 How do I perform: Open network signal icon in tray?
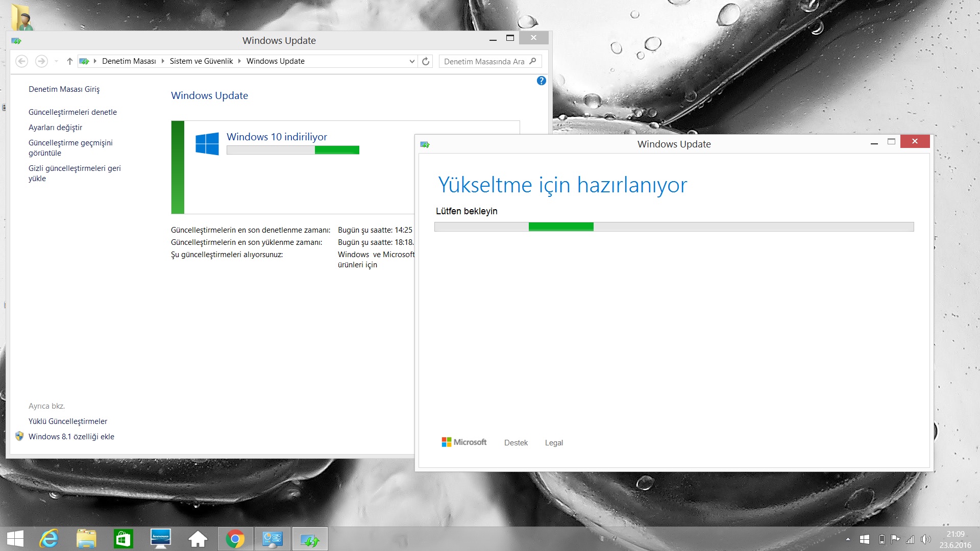(910, 539)
